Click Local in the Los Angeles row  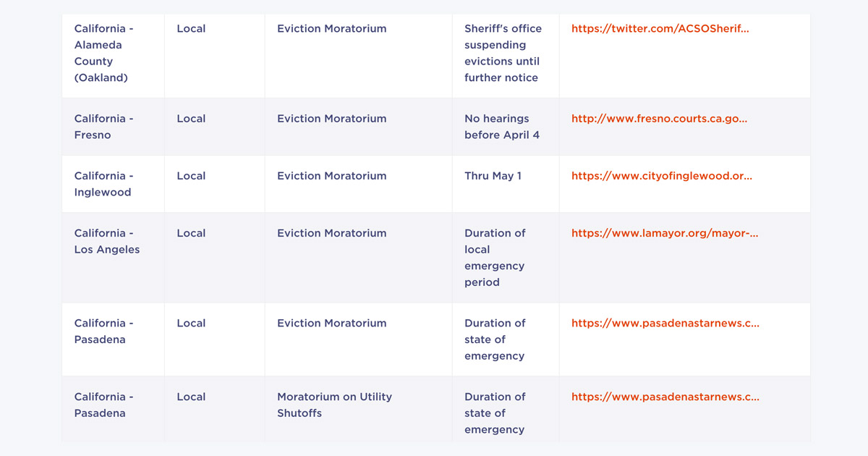click(x=191, y=233)
